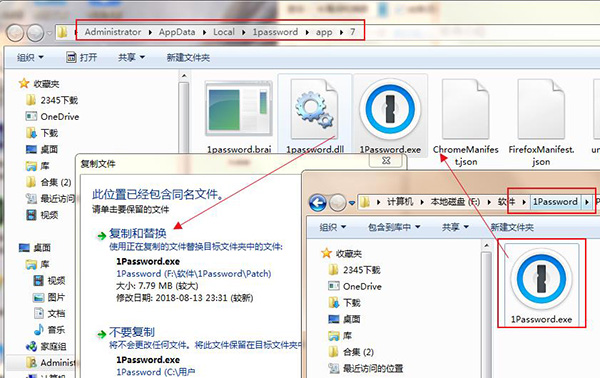Click the 1Password breadcrumb in F: window
This screenshot has width=600, height=378.
(x=555, y=202)
